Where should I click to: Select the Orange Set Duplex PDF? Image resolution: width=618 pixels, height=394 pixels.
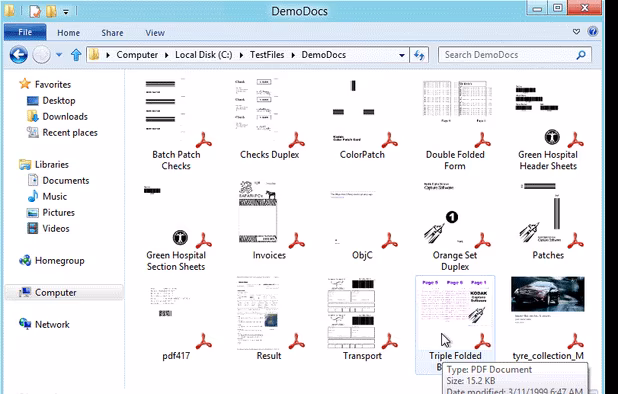point(455,225)
